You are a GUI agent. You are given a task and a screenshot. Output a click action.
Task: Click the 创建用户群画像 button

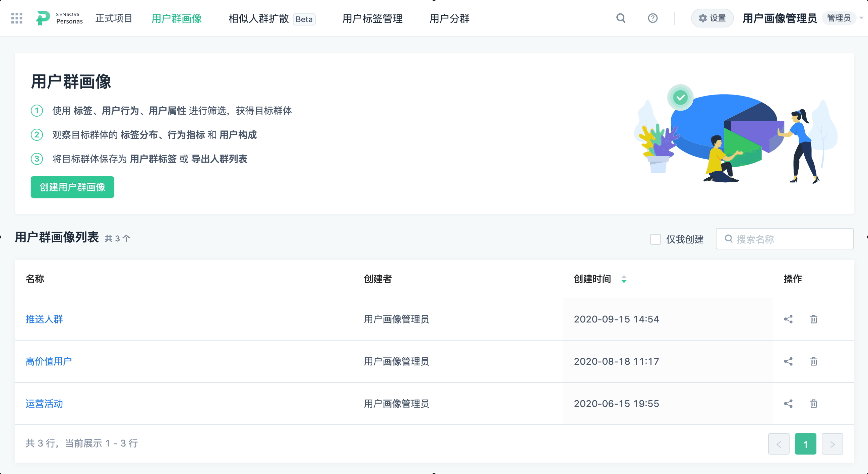tap(72, 187)
